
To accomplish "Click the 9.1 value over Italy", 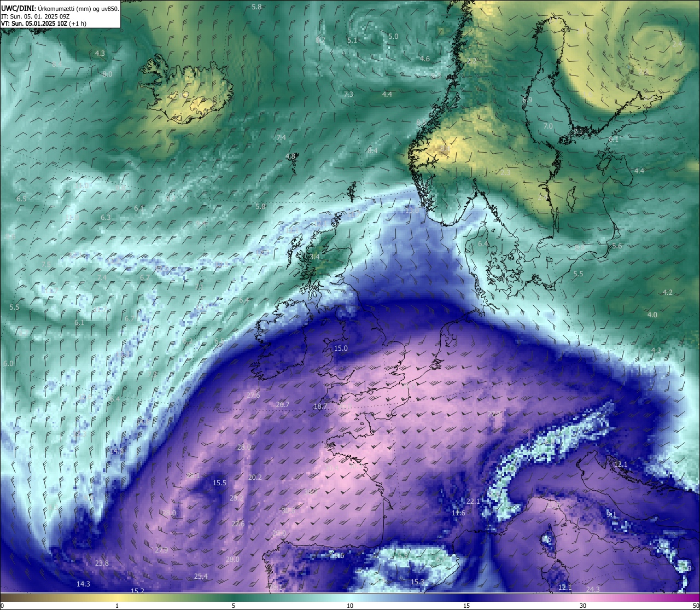I will coord(611,515).
